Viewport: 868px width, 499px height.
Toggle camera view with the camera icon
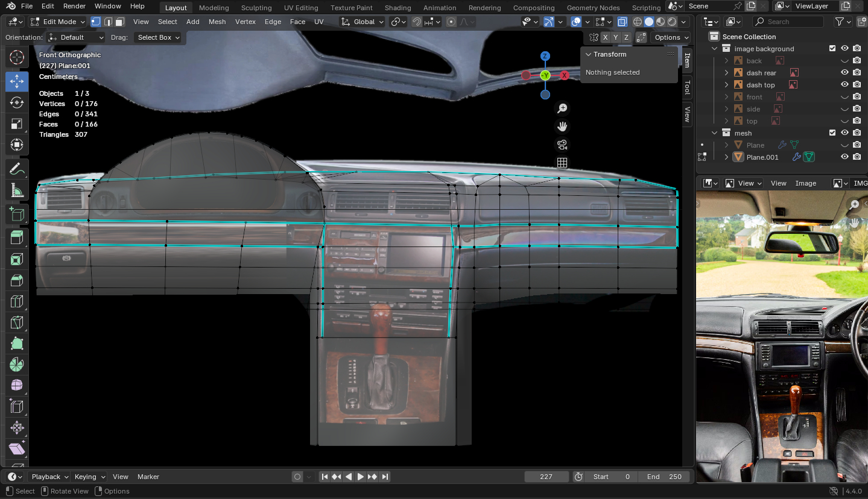(x=562, y=145)
